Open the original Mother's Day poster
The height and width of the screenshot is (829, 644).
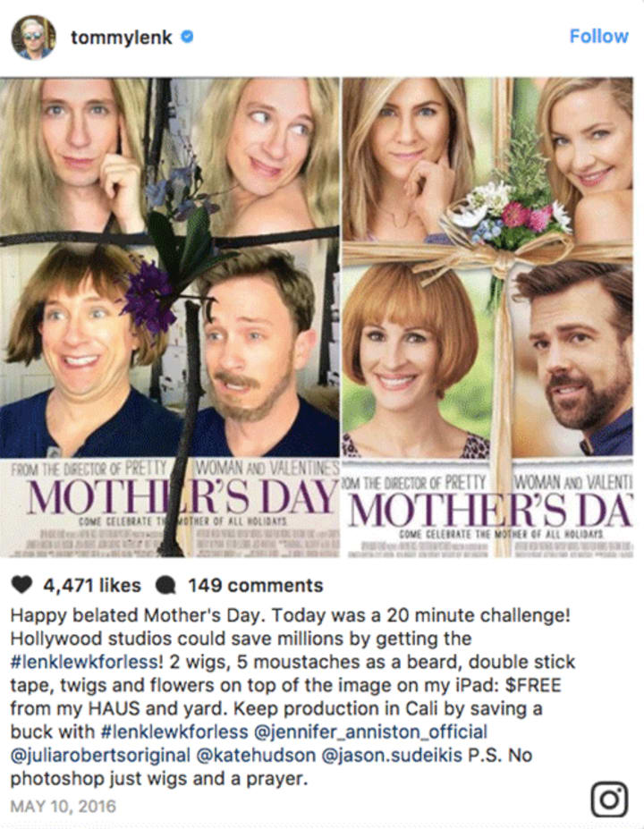(487, 317)
